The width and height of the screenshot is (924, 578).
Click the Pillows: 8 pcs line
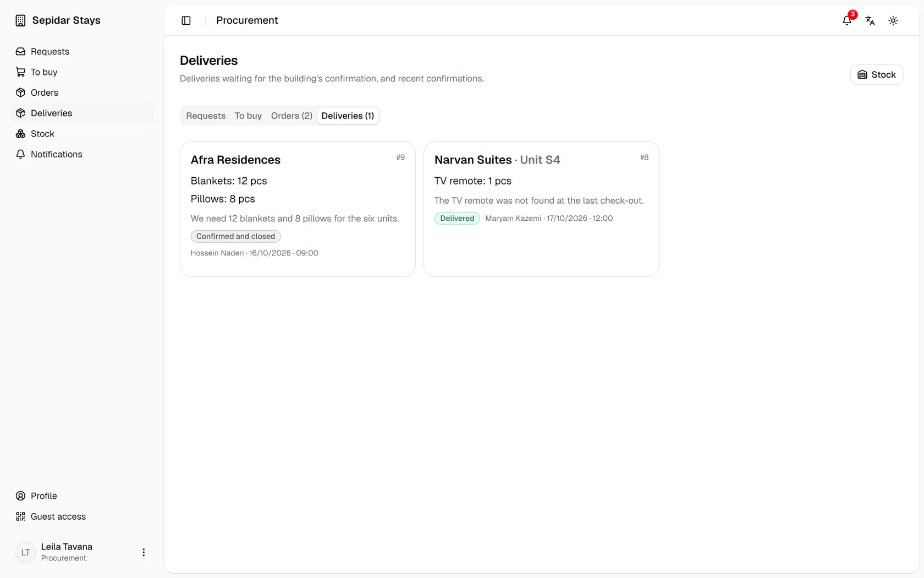(x=223, y=199)
